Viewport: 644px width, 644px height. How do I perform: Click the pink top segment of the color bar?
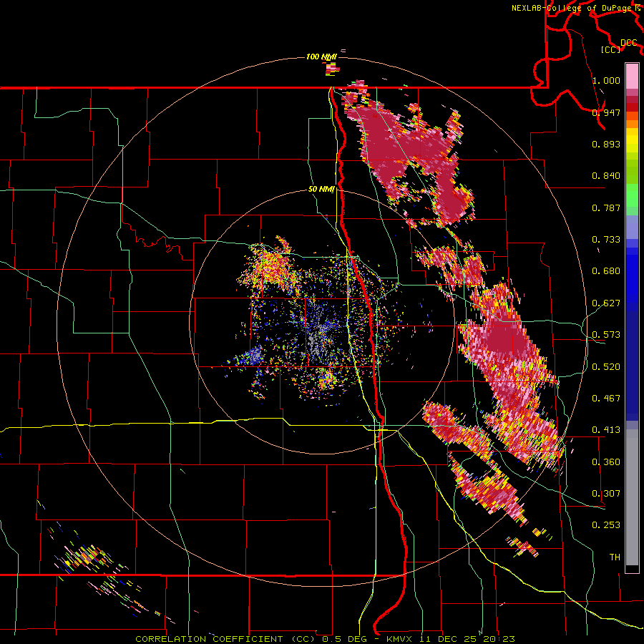tap(632, 76)
